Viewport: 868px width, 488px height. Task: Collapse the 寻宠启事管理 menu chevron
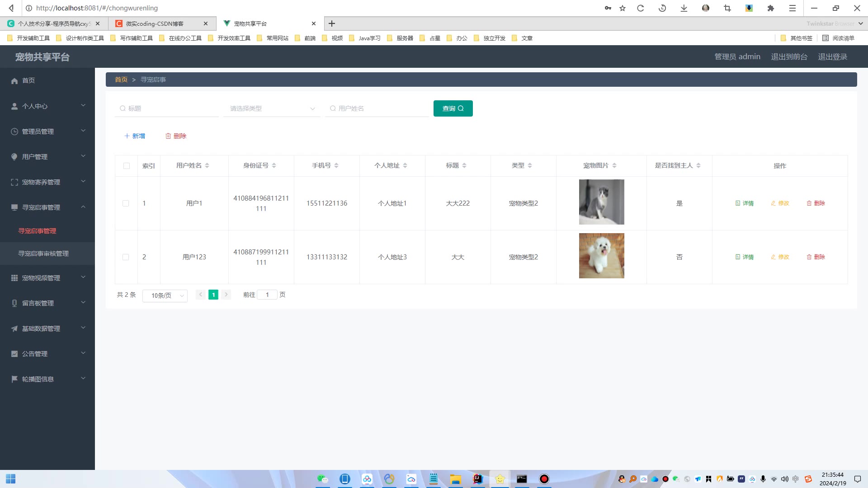click(x=83, y=207)
